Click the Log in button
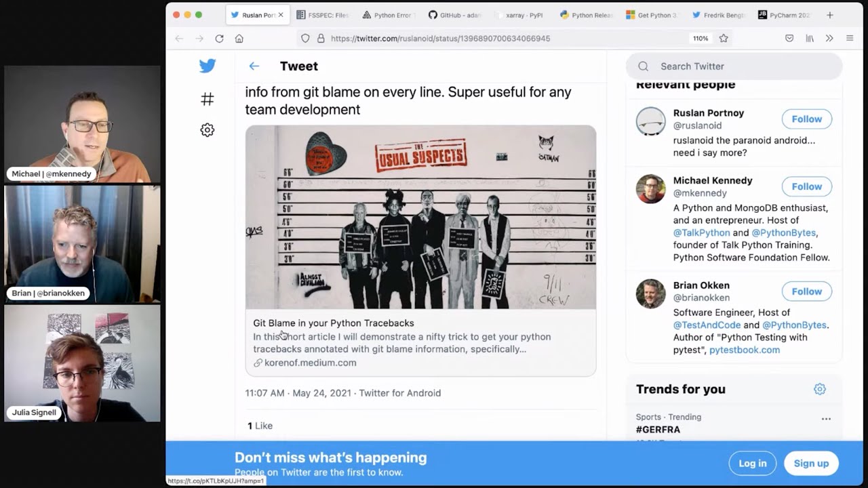Viewport: 868px width, 488px height. coord(753,464)
